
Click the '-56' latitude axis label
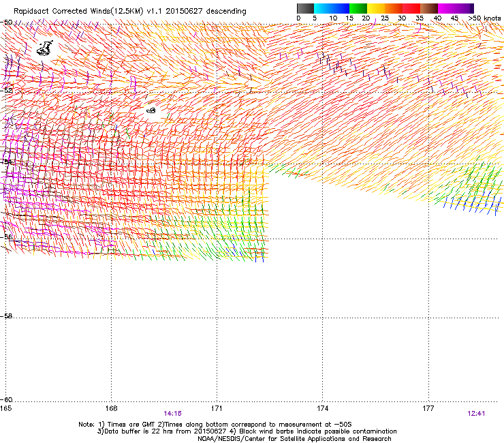click(6, 237)
